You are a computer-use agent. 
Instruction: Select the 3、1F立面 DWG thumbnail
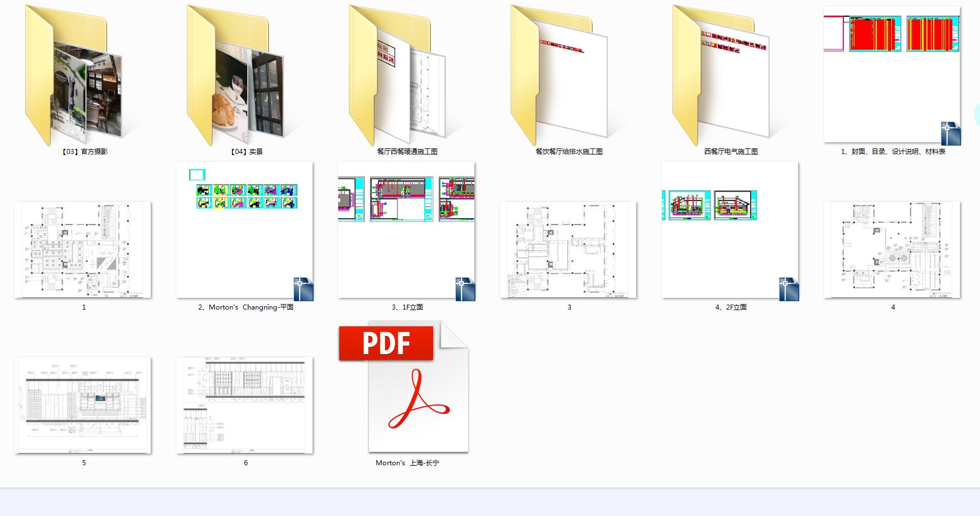click(x=407, y=230)
